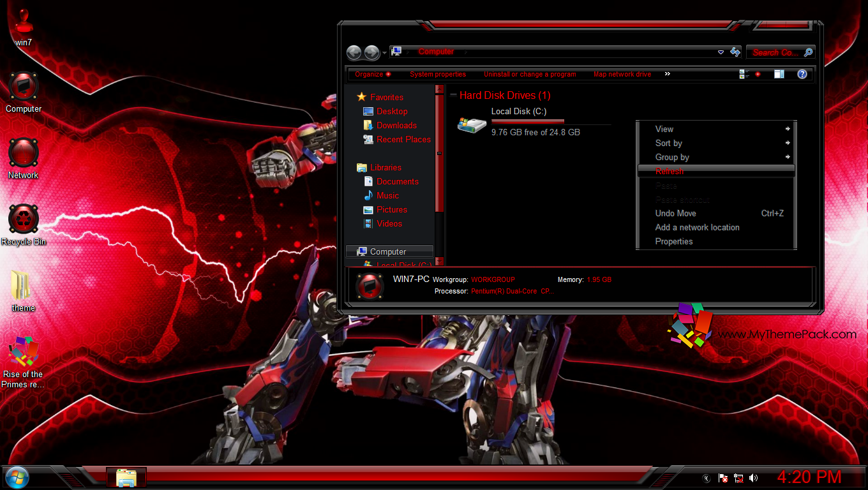The height and width of the screenshot is (490, 868).
Task: Select Rise of the Primes desktop file
Action: click(24, 362)
